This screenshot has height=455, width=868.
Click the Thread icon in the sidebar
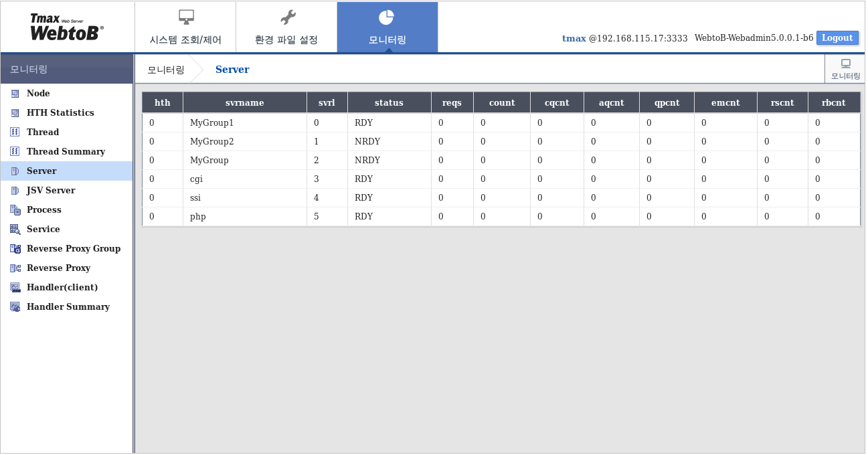pyautogui.click(x=15, y=132)
